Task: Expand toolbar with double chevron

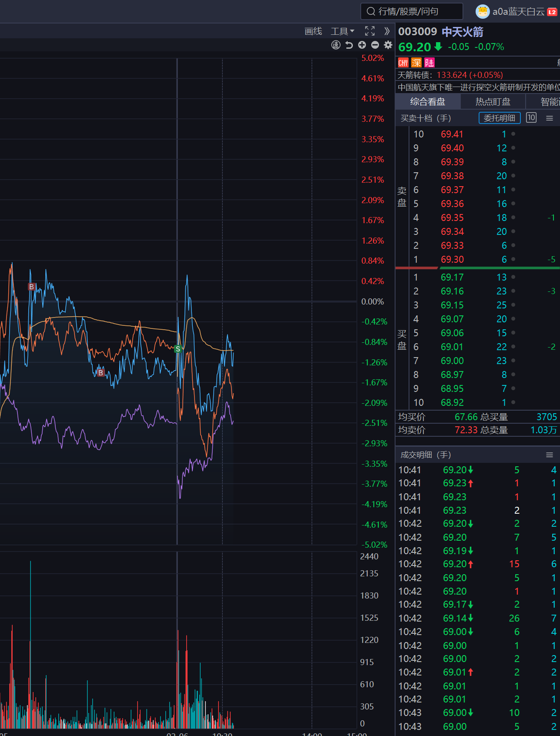Action: 387,31
